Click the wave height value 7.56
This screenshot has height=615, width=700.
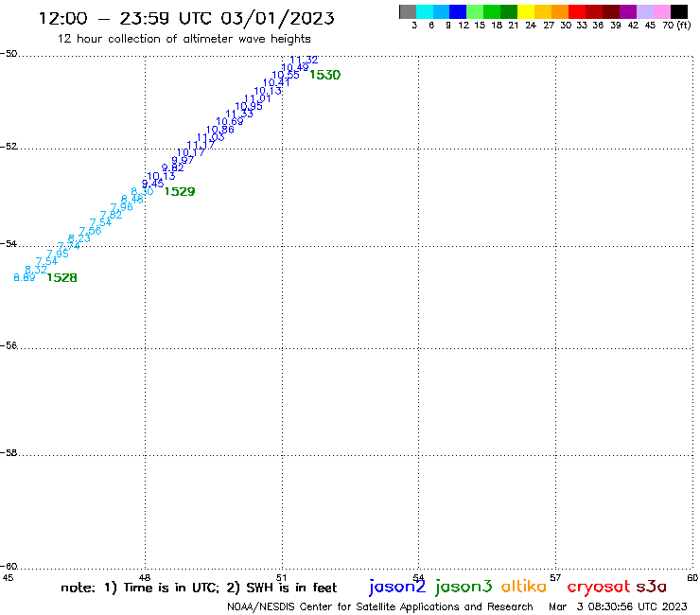pos(90,231)
